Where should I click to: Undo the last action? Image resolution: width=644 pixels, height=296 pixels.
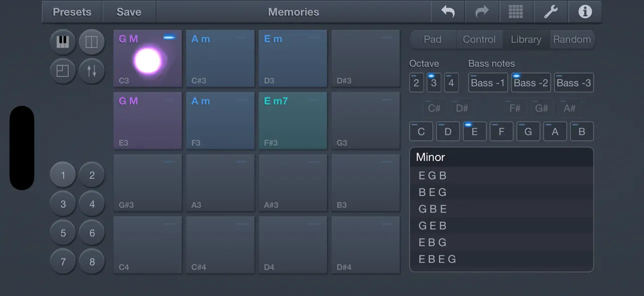(448, 11)
